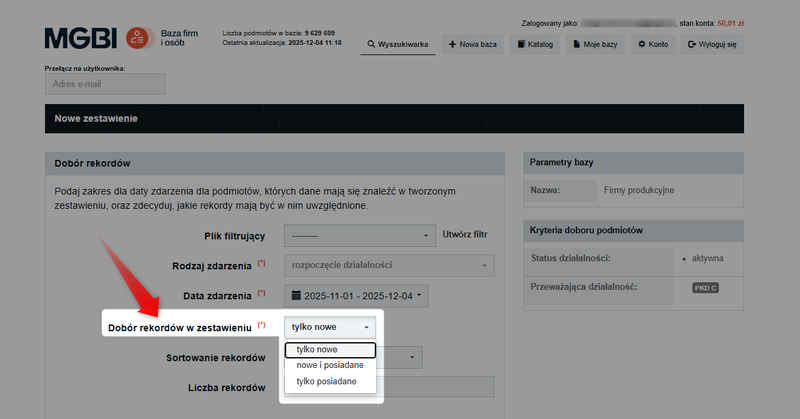This screenshot has height=419, width=800.
Task: Click the Liczba rekordów input field
Action: 438,387
